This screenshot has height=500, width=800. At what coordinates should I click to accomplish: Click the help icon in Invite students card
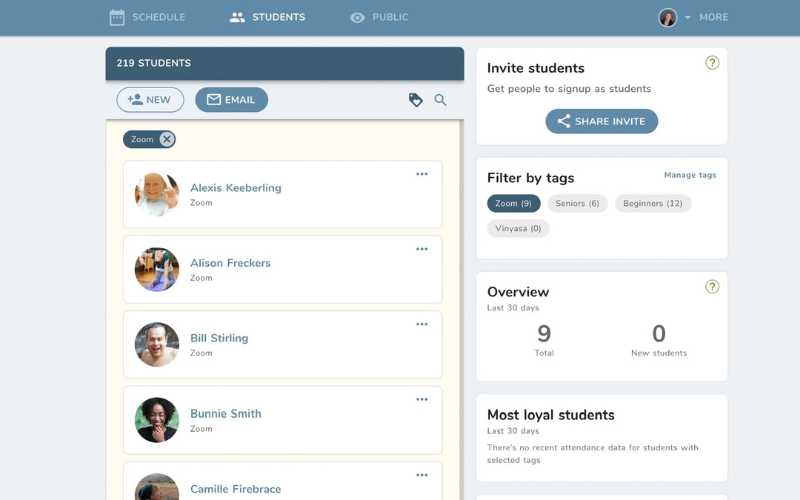click(x=712, y=63)
